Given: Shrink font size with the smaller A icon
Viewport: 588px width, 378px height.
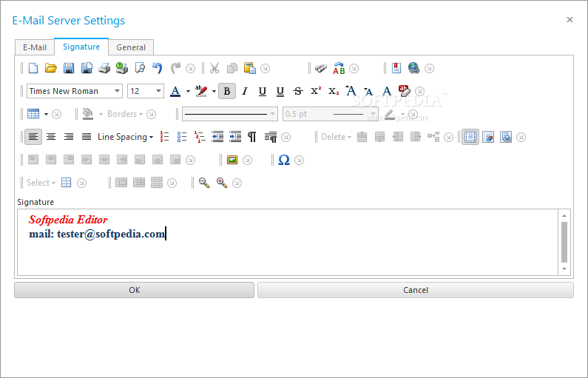Looking at the screenshot, I should click(x=368, y=91).
